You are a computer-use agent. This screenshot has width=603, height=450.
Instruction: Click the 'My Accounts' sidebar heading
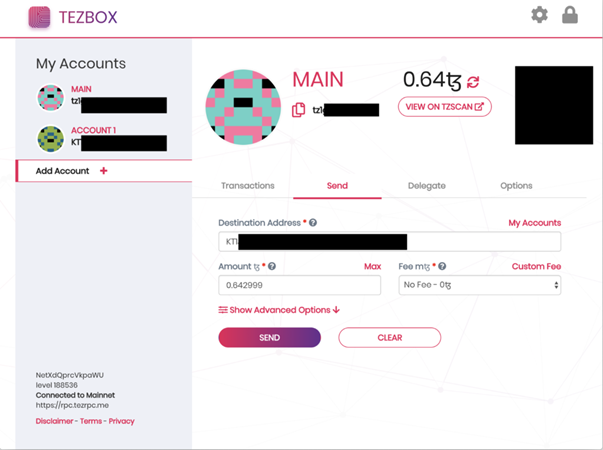(x=81, y=63)
